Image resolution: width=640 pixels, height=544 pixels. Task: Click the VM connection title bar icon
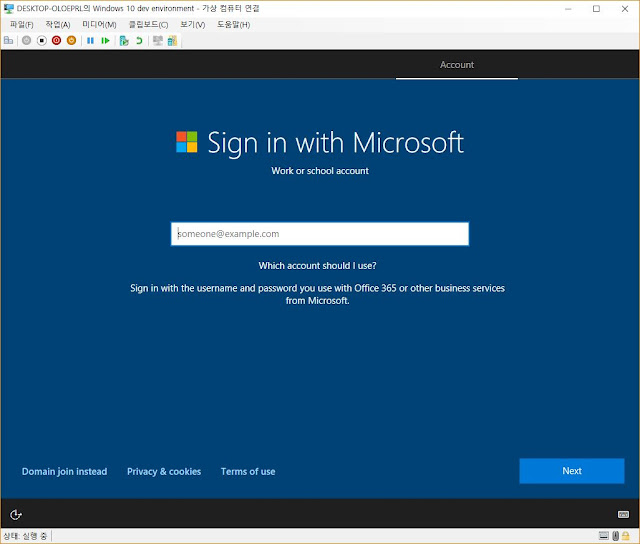coord(9,9)
